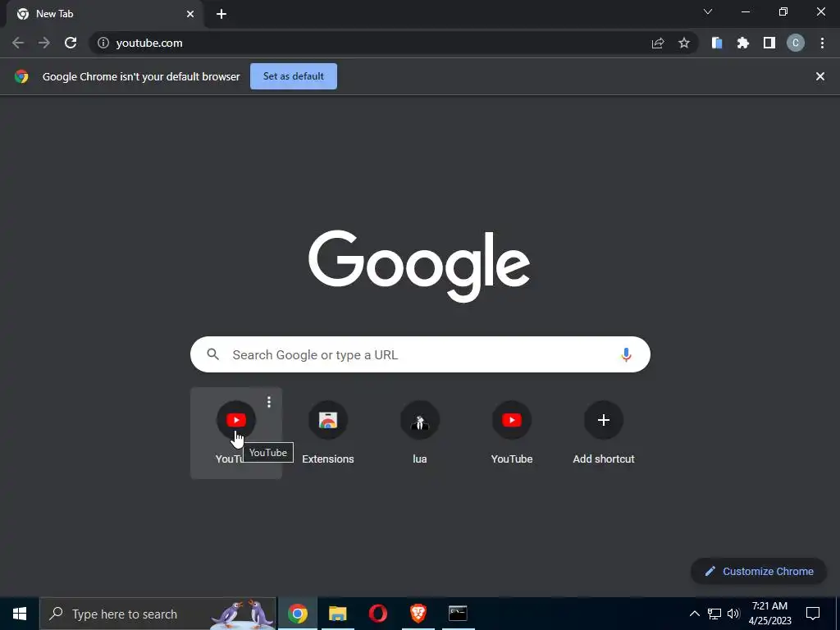
Task: Open the lua shortcut tile
Action: tap(420, 433)
